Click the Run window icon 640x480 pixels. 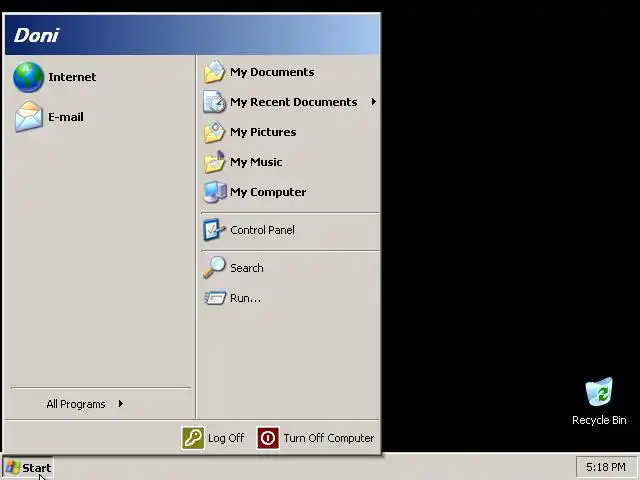click(215, 298)
